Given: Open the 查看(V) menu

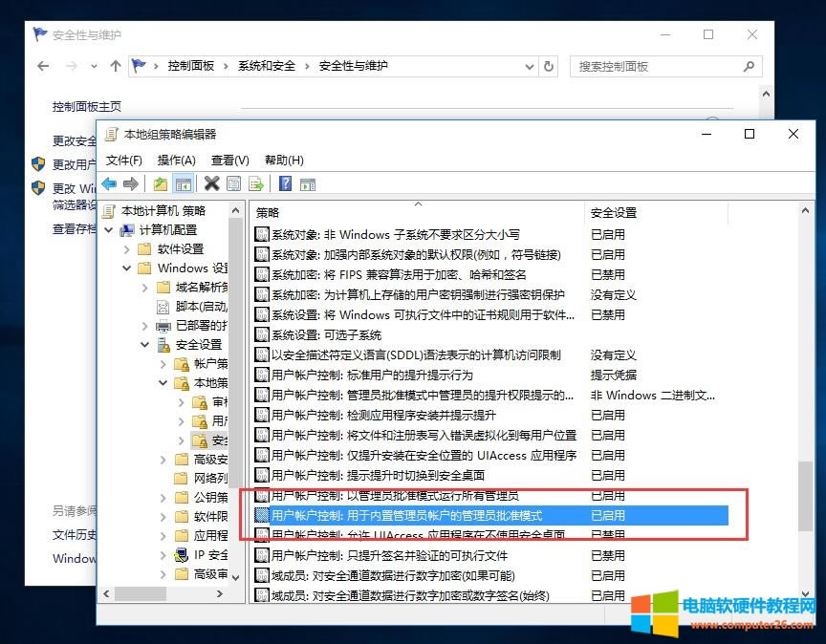Looking at the screenshot, I should coord(228,160).
